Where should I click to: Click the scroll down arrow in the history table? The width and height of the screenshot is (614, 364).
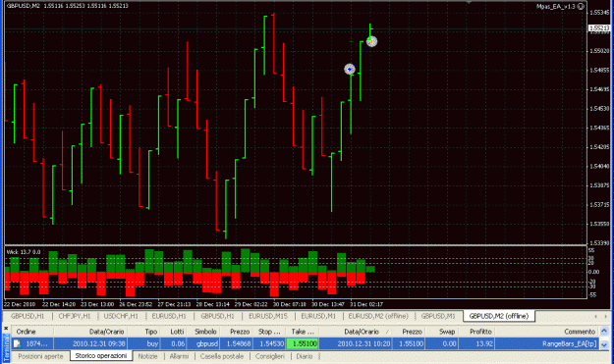[x=604, y=344]
